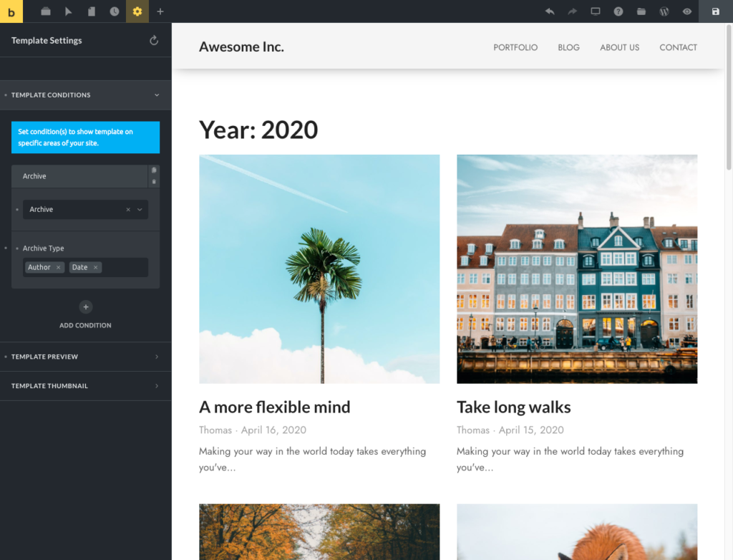Click the Bricks logo in top-left corner
Screen dimensions: 733x560
pos(11,11)
